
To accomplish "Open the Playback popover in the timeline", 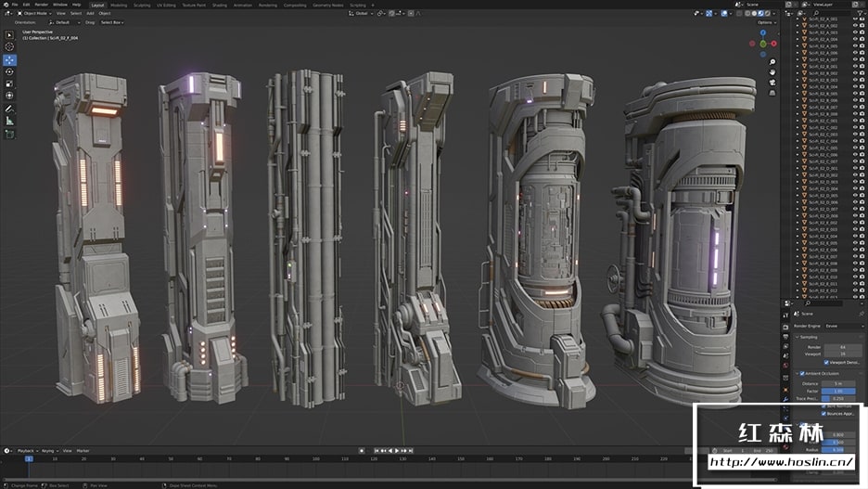I will tap(26, 450).
